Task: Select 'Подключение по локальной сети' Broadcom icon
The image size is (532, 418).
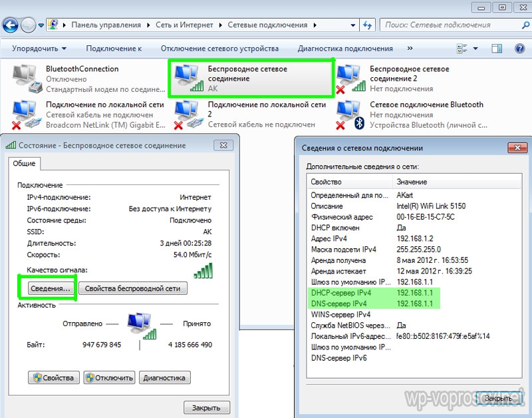Action: pyautogui.click(x=27, y=114)
